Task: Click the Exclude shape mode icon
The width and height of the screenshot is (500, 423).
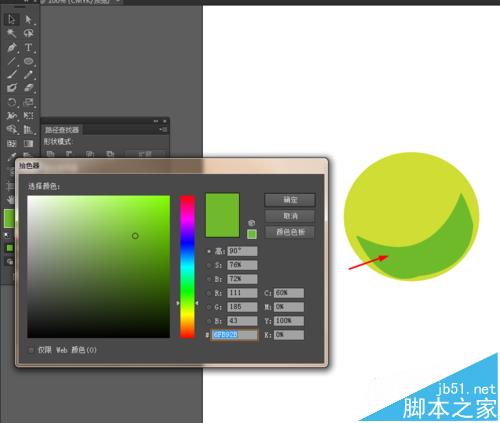Action: coord(109,154)
